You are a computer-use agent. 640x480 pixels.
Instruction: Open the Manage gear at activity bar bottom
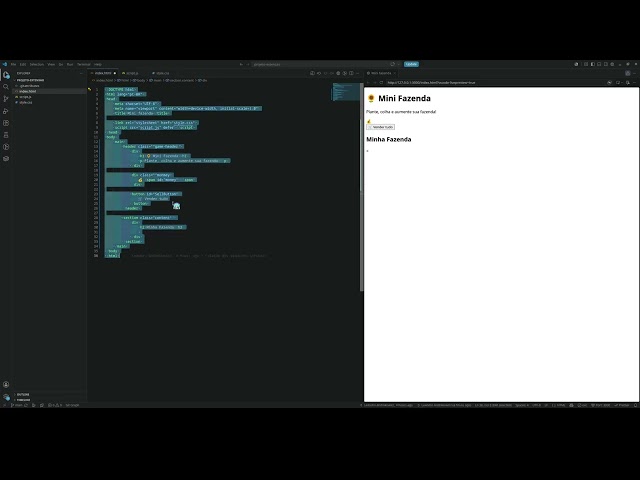(x=6, y=396)
